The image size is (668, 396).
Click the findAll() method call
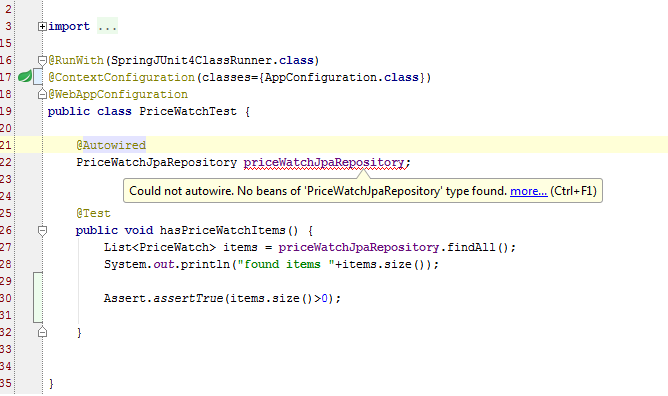click(x=478, y=247)
